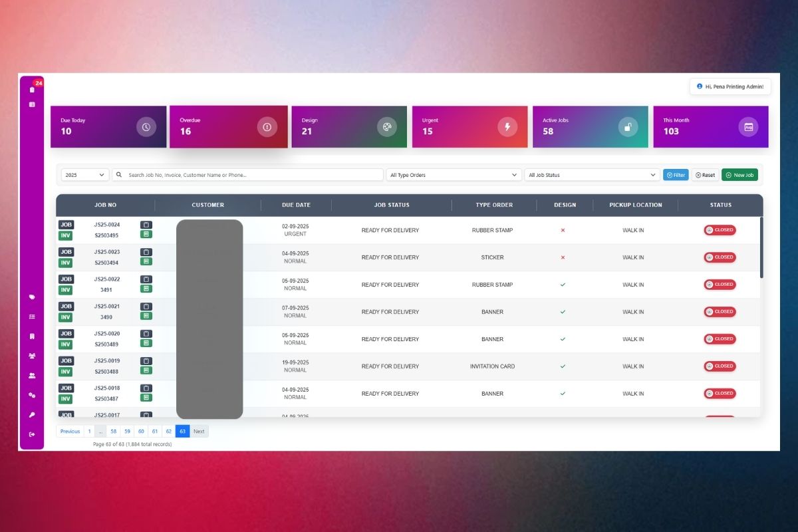Click the PICKUP LOCATION column header
The width and height of the screenshot is (798, 532).
coord(636,205)
